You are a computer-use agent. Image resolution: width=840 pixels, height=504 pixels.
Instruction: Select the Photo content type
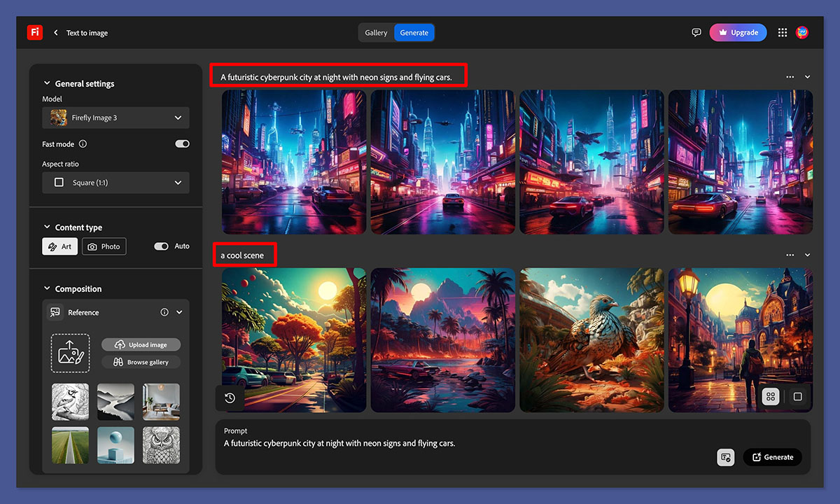(104, 246)
